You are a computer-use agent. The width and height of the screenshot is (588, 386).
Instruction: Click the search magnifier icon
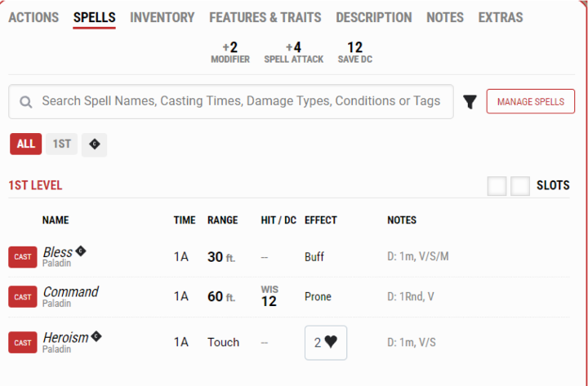25,101
